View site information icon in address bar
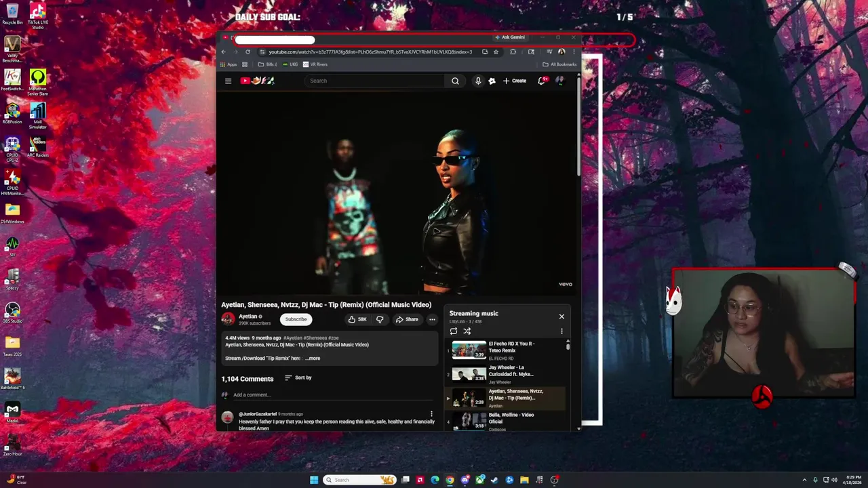 (x=262, y=52)
